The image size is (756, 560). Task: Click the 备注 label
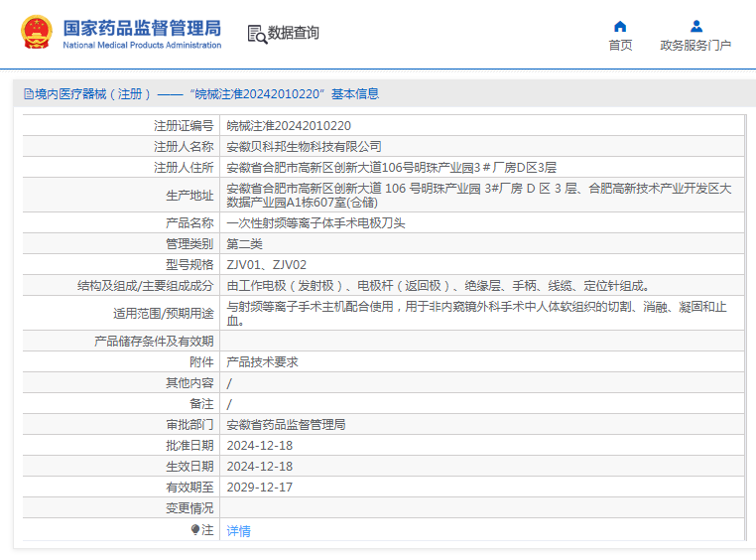click(x=201, y=404)
